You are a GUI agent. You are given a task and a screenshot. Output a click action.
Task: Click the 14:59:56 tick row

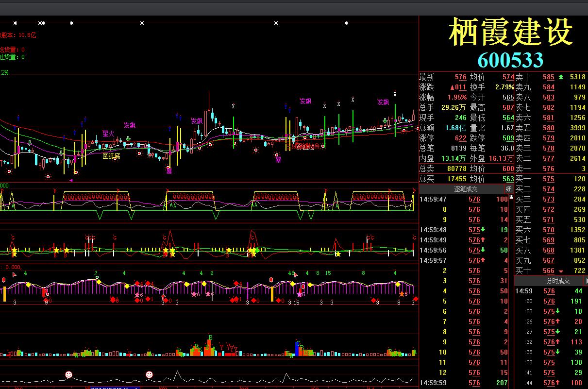click(464, 250)
